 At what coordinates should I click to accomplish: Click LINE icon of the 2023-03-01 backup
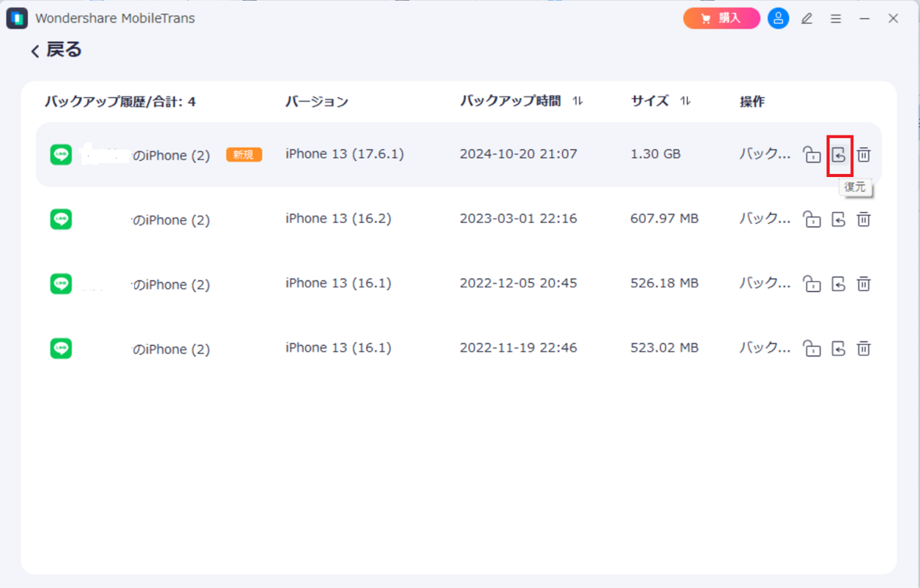coord(61,219)
